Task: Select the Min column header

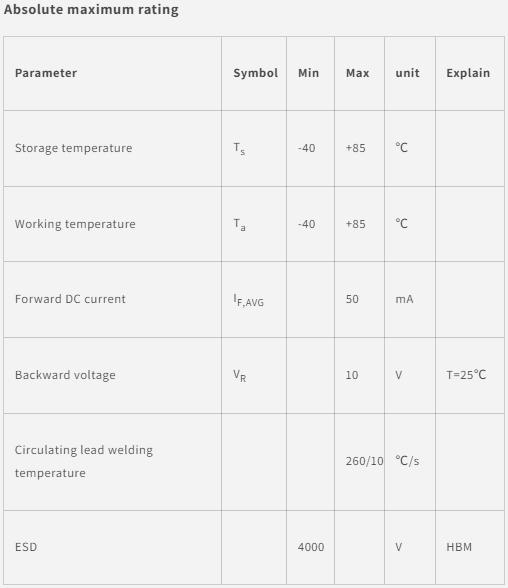Action: (309, 73)
